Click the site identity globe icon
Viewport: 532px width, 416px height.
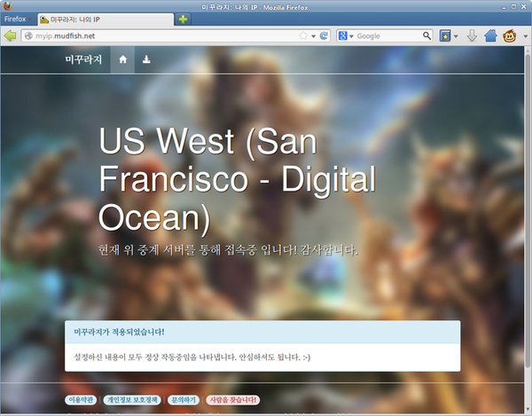click(x=29, y=35)
